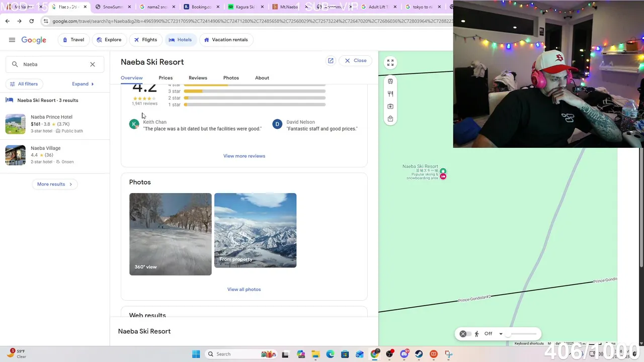Show More results in hotel list
Screen dimensions: 644x362
point(55,184)
